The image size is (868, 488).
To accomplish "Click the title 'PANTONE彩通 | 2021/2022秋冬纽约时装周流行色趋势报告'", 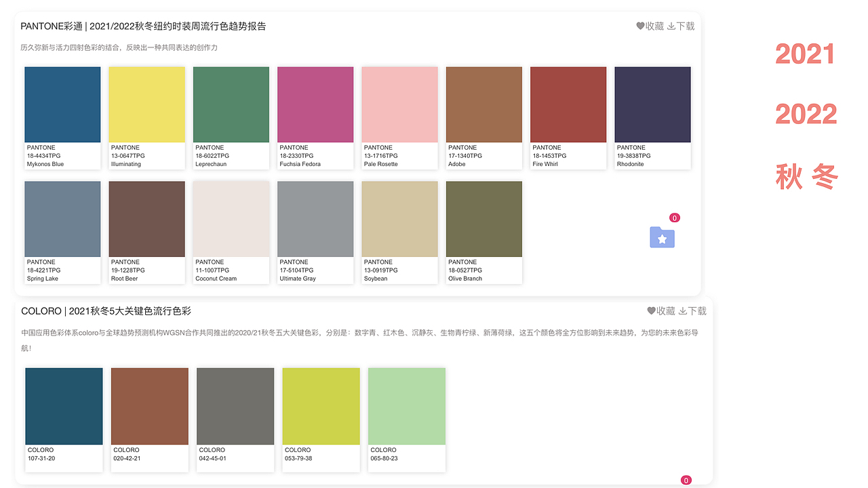I will click(x=143, y=26).
